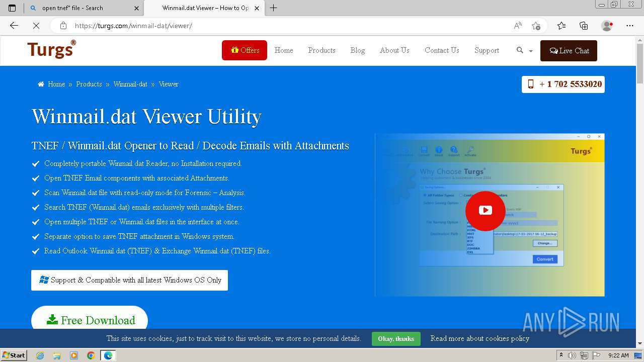Click the search magnifier on site nav
Image resolution: width=644 pixels, height=362 pixels.
(520, 50)
